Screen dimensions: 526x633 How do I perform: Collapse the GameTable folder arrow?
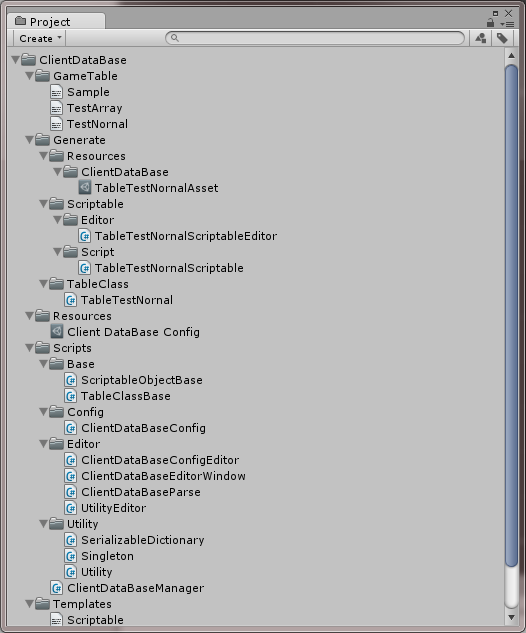(30, 76)
